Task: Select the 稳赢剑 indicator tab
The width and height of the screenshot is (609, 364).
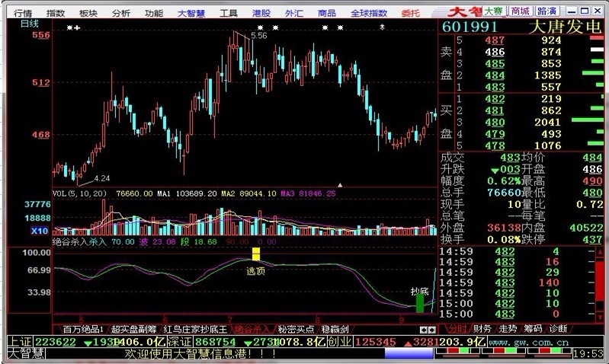Action: (335, 330)
